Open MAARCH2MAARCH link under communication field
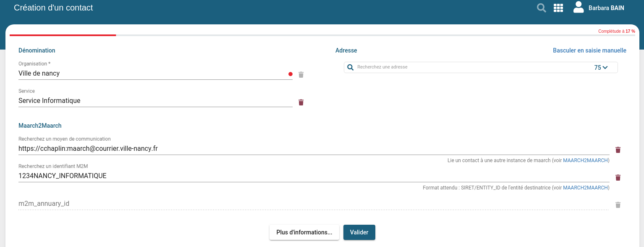Viewport: 644px width, 247px height. [586, 160]
